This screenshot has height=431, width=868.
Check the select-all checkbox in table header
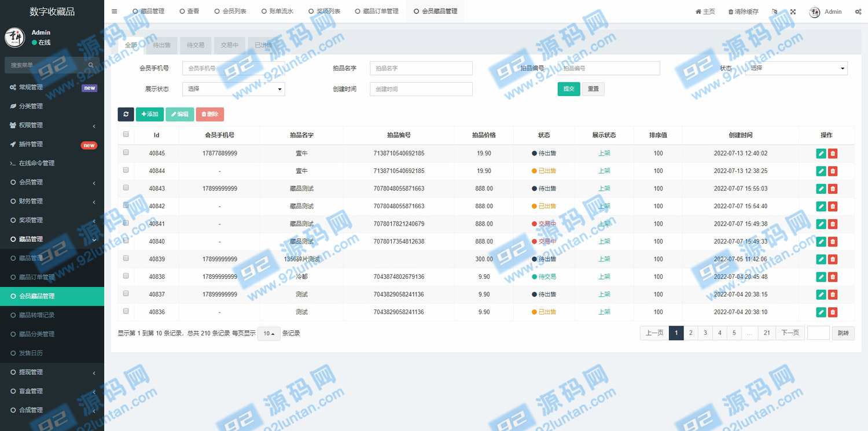click(x=126, y=135)
